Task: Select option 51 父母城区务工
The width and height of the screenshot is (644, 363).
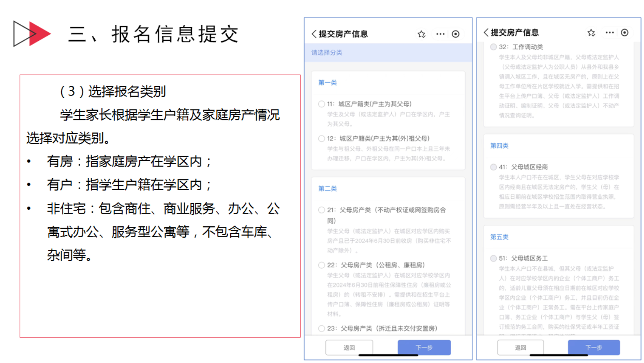Action: pyautogui.click(x=493, y=258)
